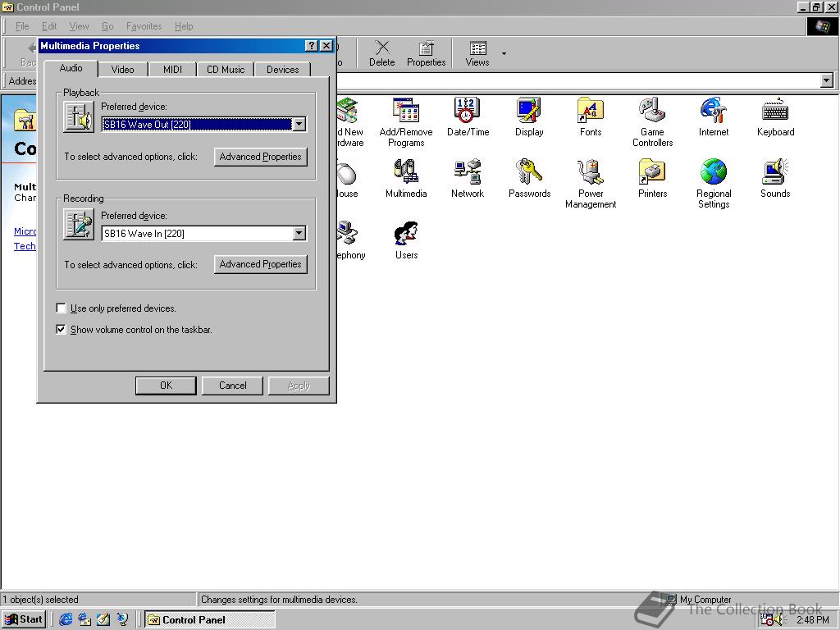Open the Power Management icon
Image resolution: width=840 pixels, height=630 pixels.
point(591,184)
